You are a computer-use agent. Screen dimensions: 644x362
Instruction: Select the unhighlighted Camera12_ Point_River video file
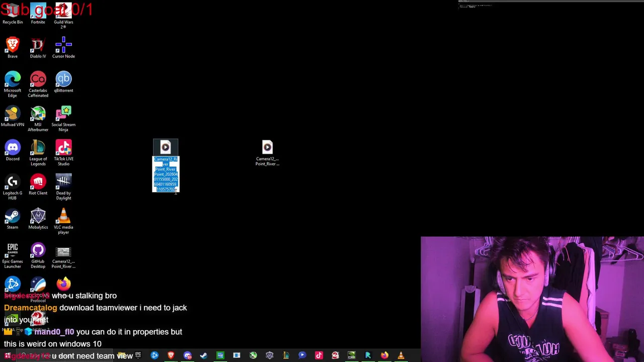267,153
